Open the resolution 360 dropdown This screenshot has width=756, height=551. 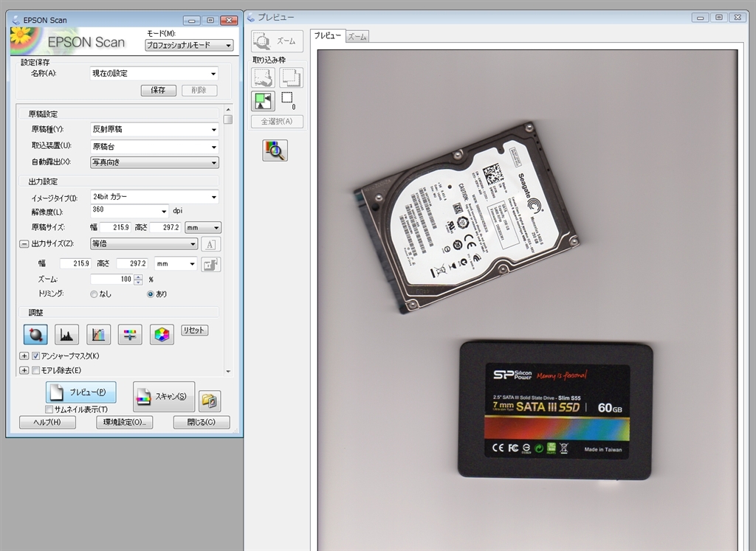click(129, 211)
